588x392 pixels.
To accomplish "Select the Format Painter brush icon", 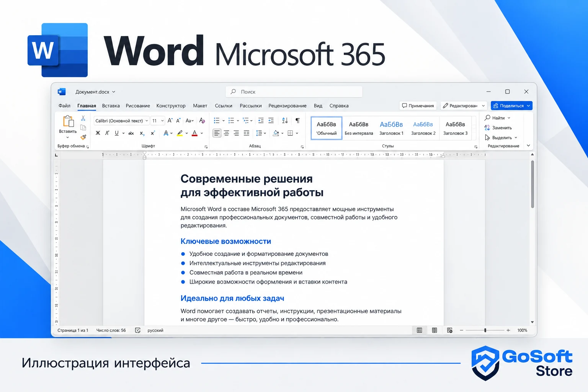I will tap(83, 137).
